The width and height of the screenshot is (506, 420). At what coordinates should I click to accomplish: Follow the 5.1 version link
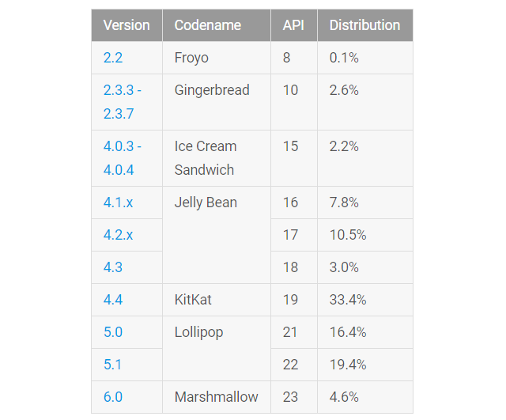(113, 365)
